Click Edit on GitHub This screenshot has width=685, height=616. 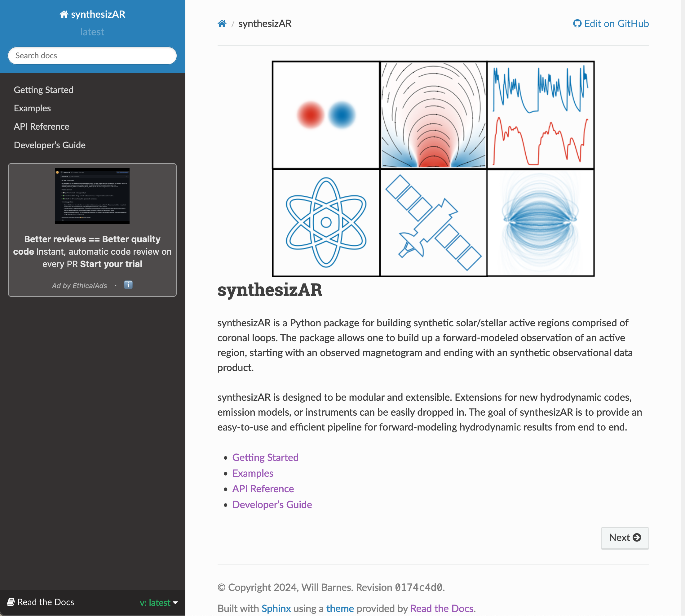click(617, 24)
